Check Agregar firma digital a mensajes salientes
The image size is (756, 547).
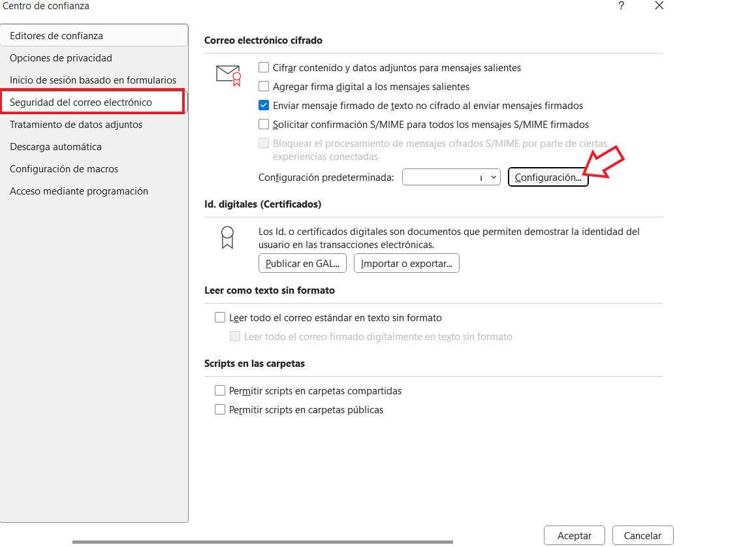tap(264, 86)
